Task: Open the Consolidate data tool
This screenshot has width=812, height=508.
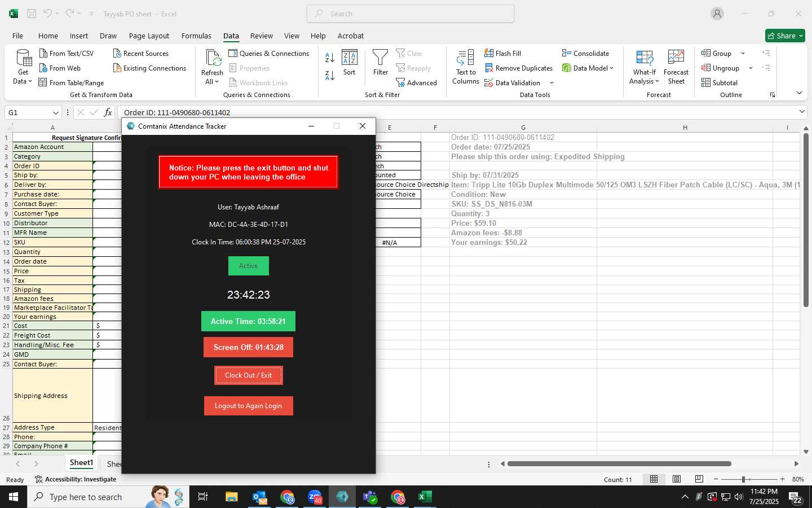Action: point(585,54)
